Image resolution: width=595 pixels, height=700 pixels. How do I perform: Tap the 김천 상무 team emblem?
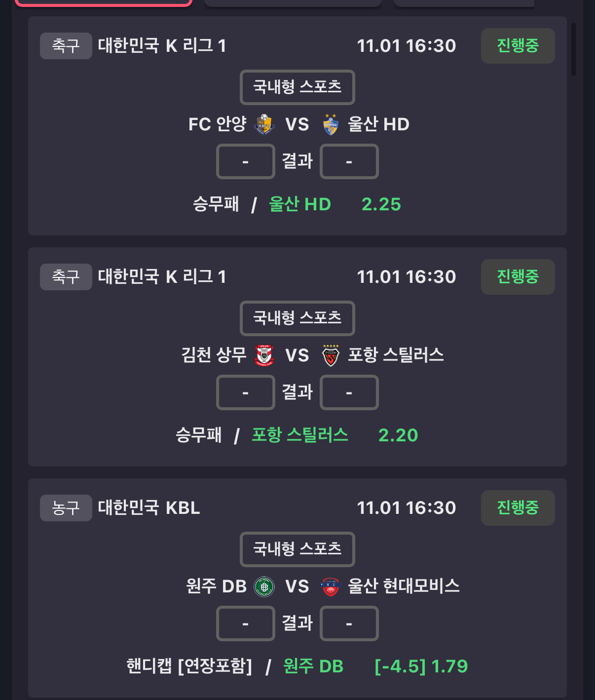[264, 355]
